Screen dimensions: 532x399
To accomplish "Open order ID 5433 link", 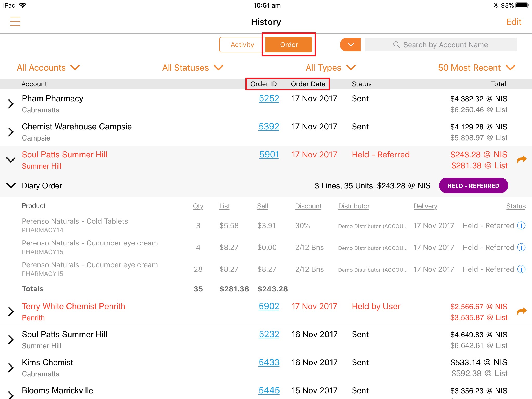I will click(269, 362).
